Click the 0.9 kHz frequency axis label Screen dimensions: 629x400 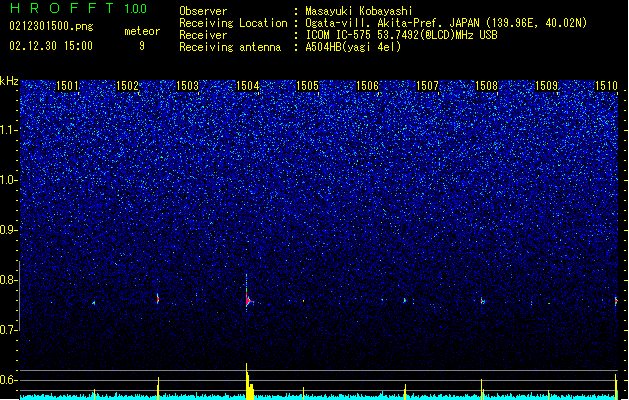[9, 230]
